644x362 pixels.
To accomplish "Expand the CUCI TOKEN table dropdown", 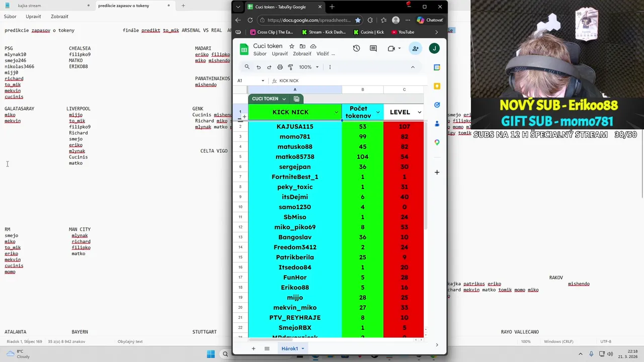I will click(x=284, y=99).
